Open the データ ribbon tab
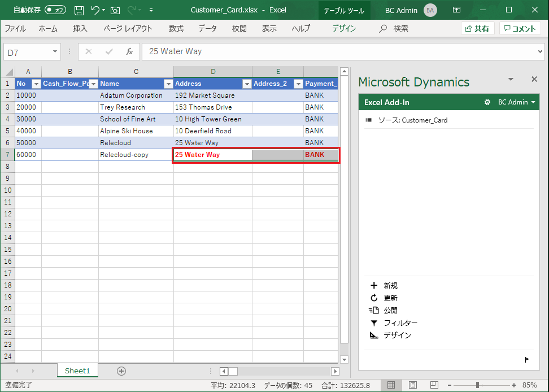This screenshot has height=392, width=549. (x=208, y=28)
